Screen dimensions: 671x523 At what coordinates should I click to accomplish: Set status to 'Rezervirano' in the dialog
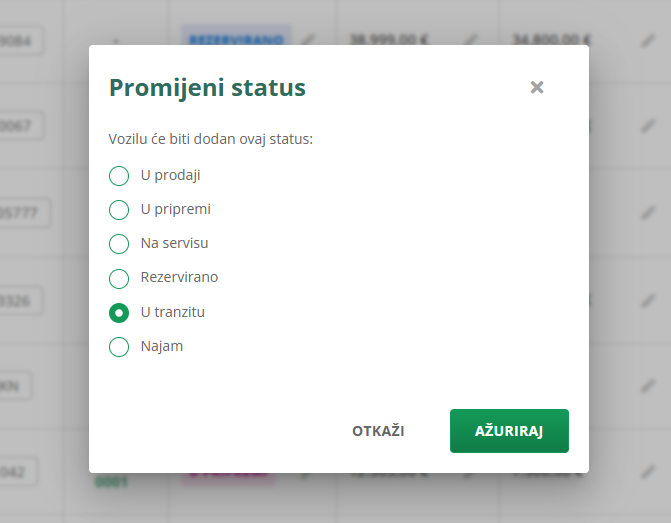(x=119, y=278)
